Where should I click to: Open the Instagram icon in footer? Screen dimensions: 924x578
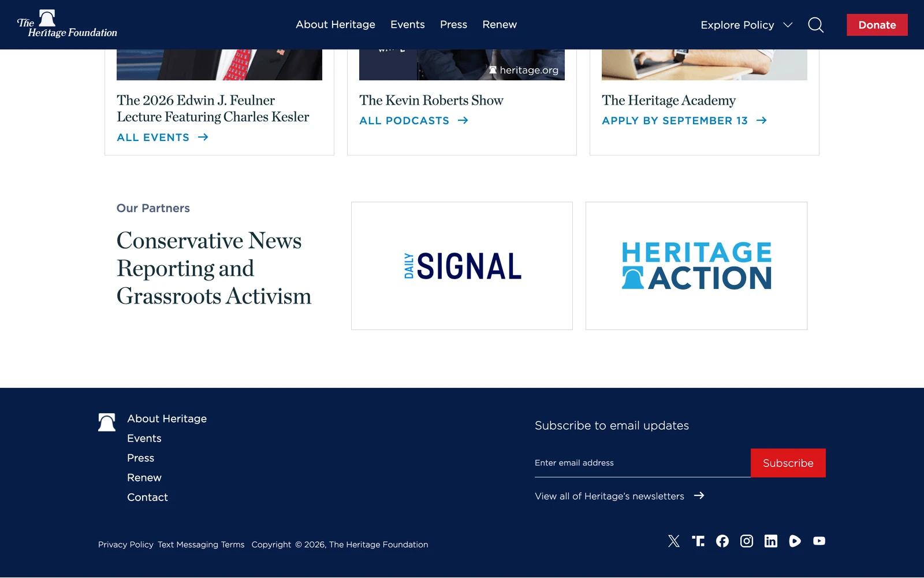click(747, 541)
